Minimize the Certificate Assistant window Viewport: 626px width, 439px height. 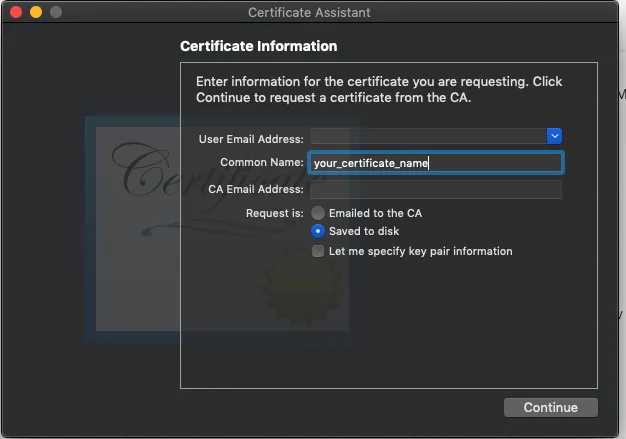click(36, 12)
